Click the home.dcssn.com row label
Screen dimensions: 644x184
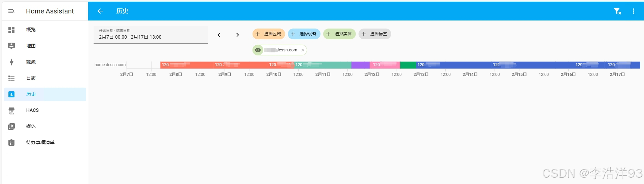coord(110,65)
